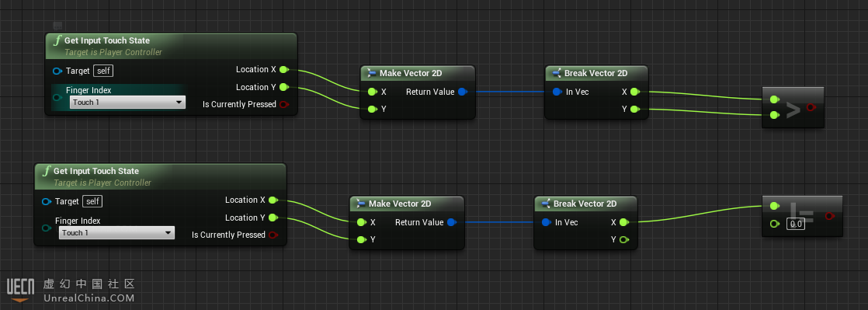Viewport: 868px width, 310px height.
Task: Click function icon on lower Get Input Touch State
Action: pyautogui.click(x=45, y=171)
